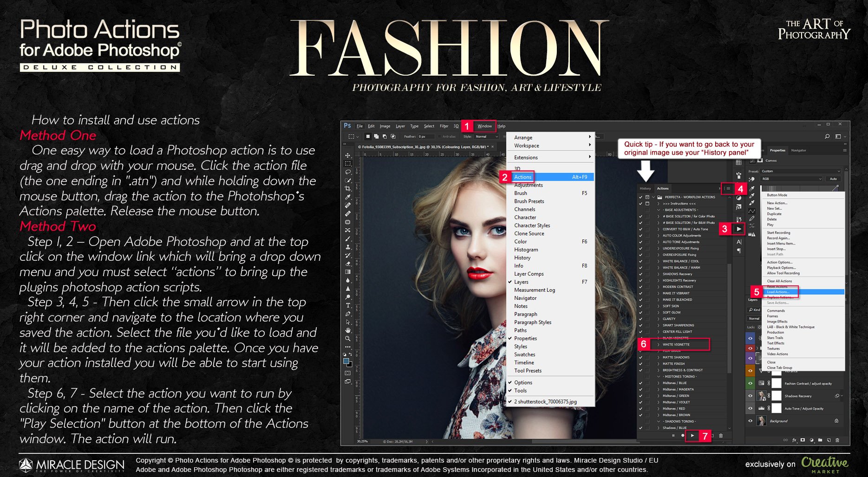Viewport: 868px width, 477px height.
Task: Open the Filter menu
Action: coord(444,126)
